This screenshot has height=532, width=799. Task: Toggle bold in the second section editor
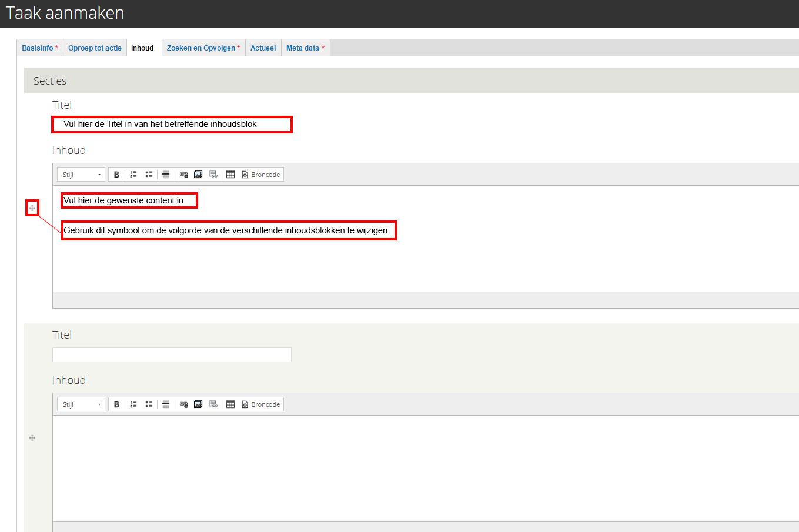(x=116, y=404)
